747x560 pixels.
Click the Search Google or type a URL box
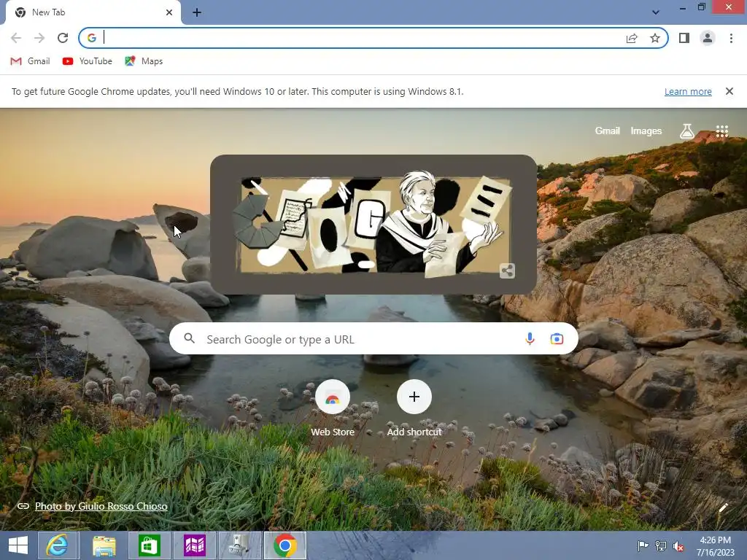coord(373,338)
